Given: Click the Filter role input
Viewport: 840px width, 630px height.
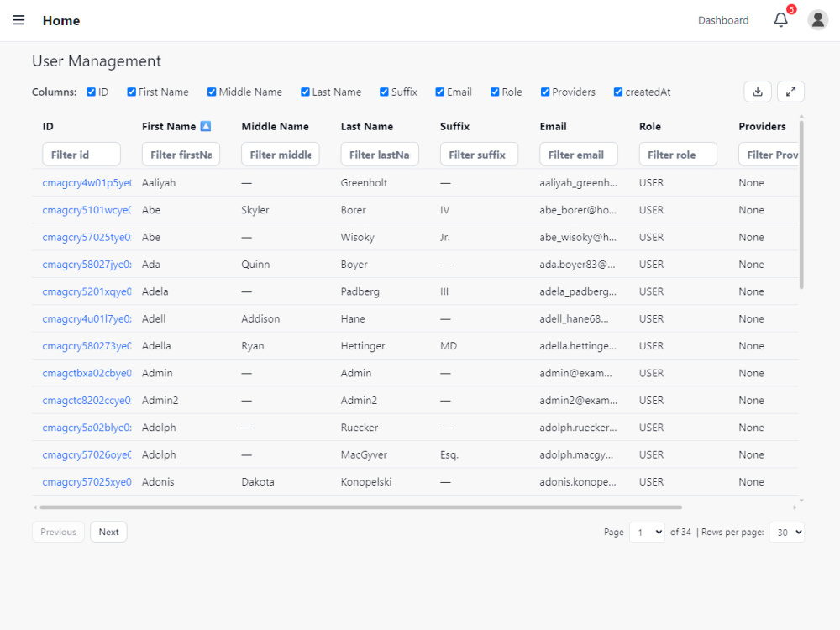Looking at the screenshot, I should [x=678, y=155].
